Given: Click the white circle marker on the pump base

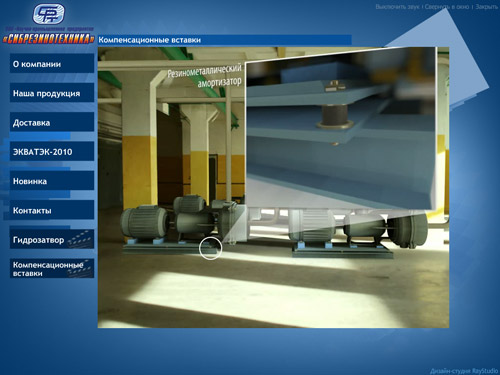Looking at the screenshot, I should tap(210, 248).
